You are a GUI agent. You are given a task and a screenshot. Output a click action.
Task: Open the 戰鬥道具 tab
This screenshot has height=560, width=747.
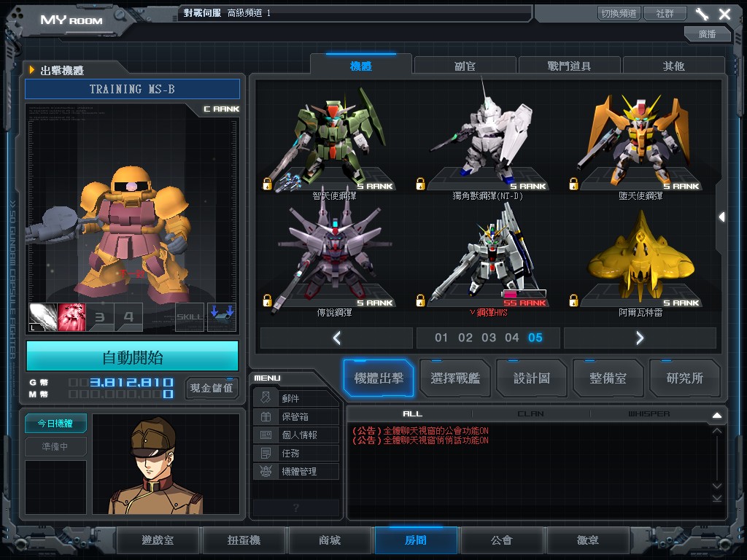pos(569,66)
